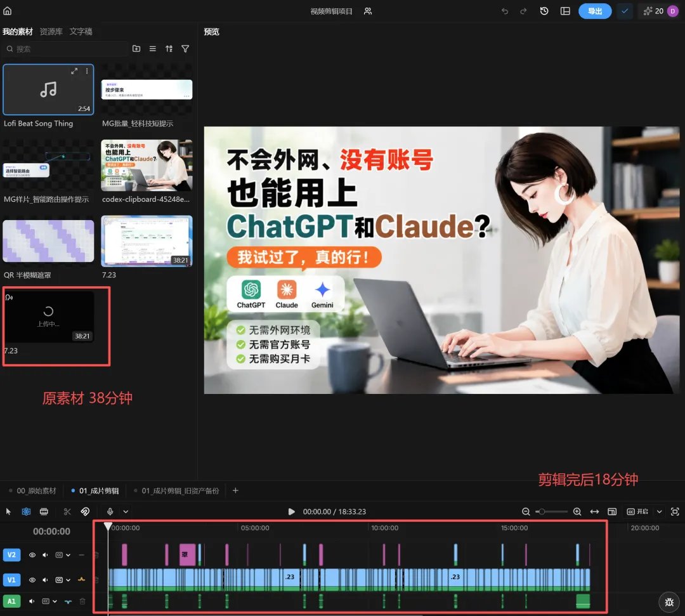Create a new media folder
This screenshot has width=685, height=616.
pos(136,49)
